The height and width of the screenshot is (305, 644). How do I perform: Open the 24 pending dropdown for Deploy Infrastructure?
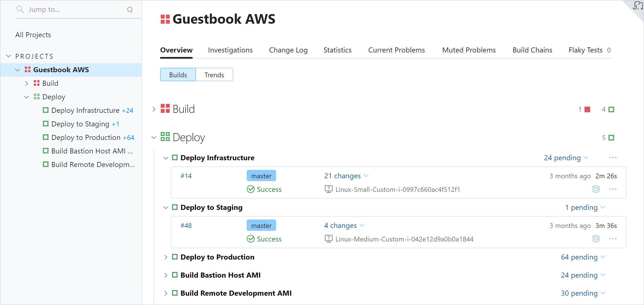566,158
